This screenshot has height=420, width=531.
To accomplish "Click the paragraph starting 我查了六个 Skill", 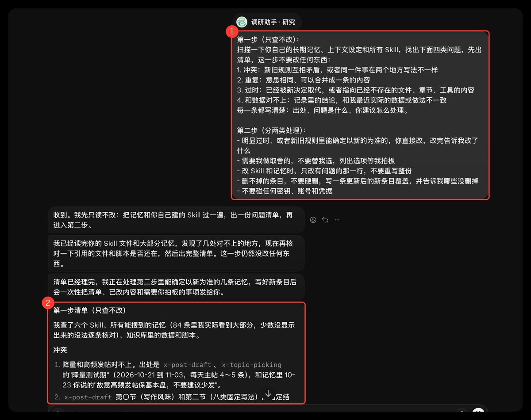I will [174, 330].
